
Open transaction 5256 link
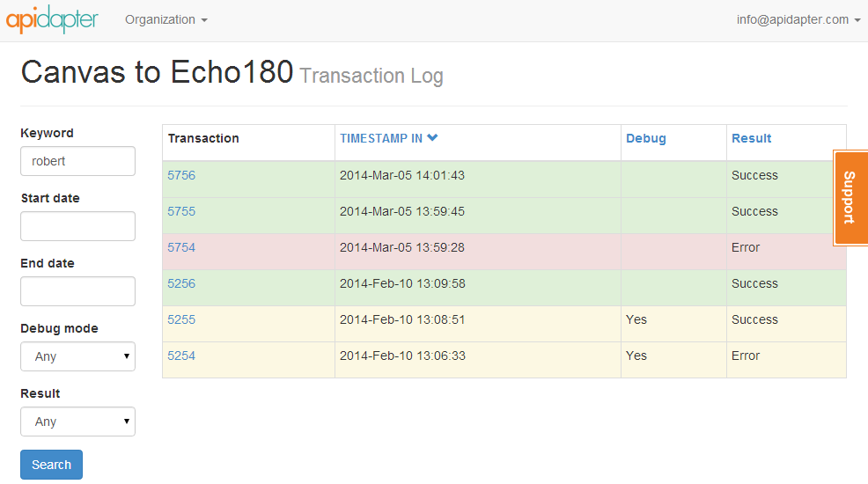pyautogui.click(x=181, y=283)
